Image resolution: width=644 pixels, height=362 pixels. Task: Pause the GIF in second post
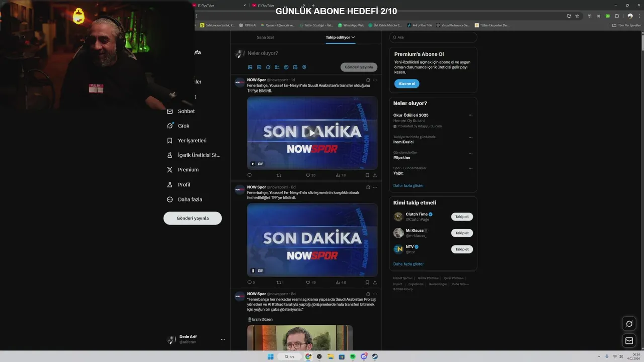(x=253, y=270)
